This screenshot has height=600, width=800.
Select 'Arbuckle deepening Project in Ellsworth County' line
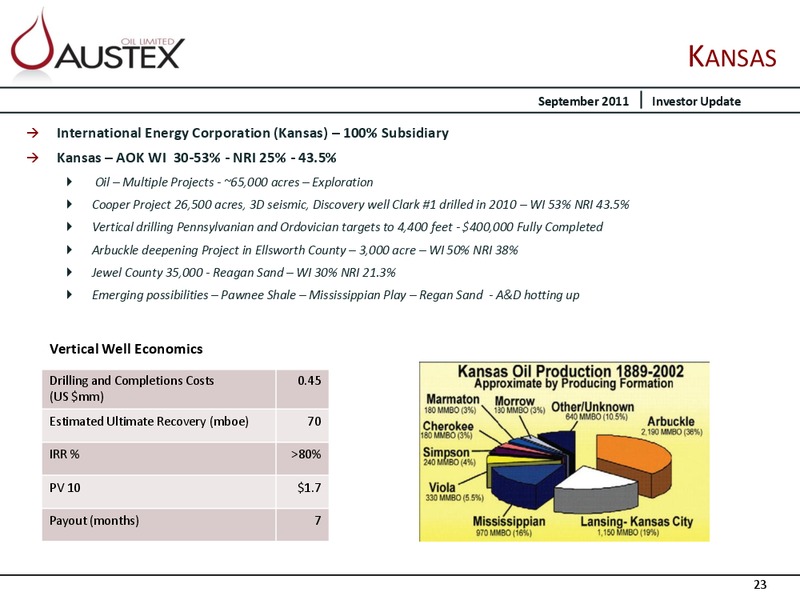[305, 250]
